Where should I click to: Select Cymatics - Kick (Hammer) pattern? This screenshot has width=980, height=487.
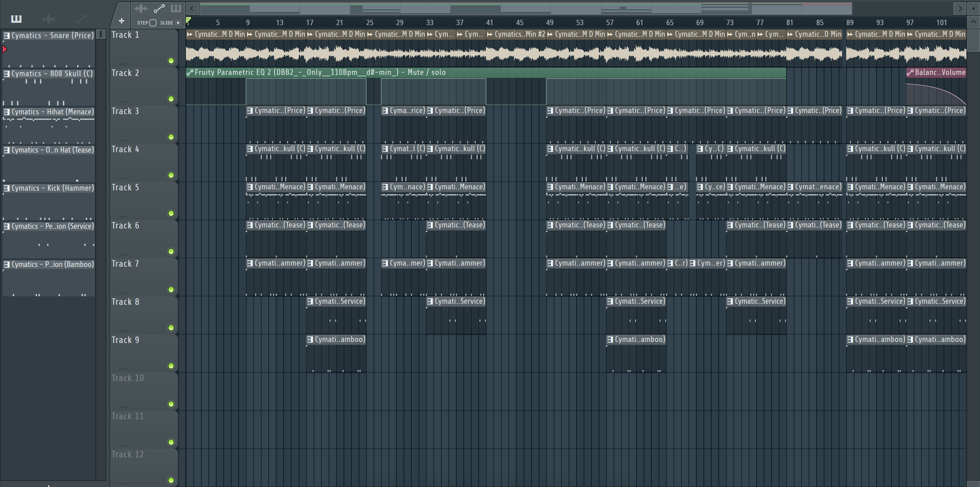[52, 188]
